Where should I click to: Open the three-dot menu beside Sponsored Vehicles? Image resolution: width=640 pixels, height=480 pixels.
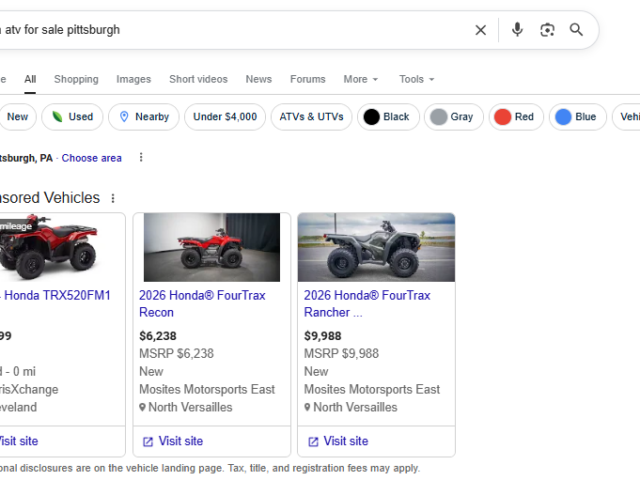(x=113, y=198)
